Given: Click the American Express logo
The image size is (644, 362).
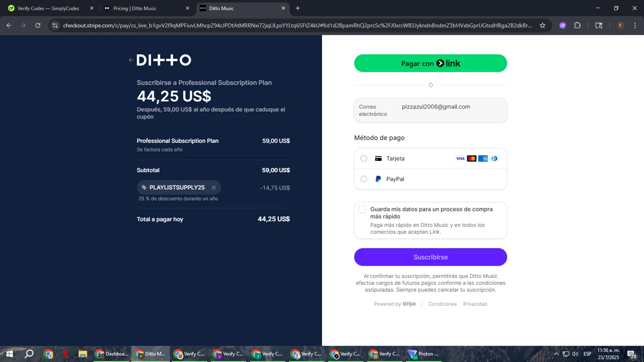Looking at the screenshot, I should tap(483, 159).
